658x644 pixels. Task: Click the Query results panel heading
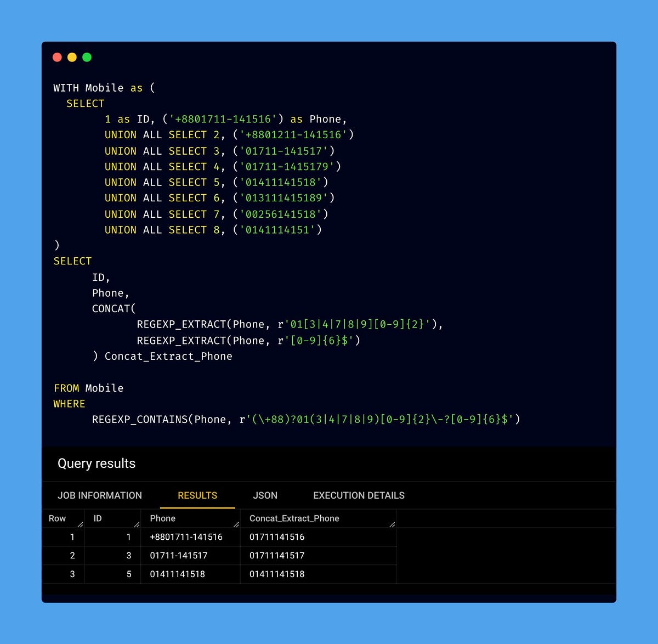click(x=97, y=464)
